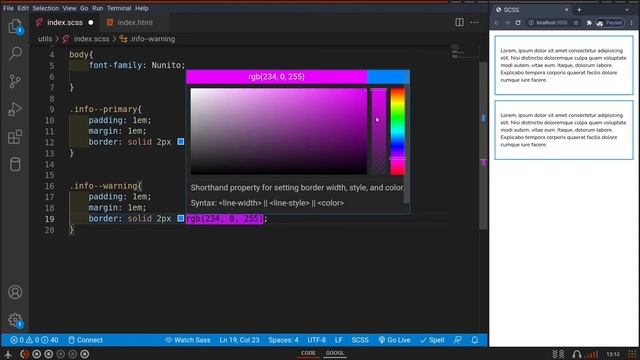The height and width of the screenshot is (360, 640).
Task: Change end of line sequence LF
Action: pyautogui.click(x=339, y=340)
